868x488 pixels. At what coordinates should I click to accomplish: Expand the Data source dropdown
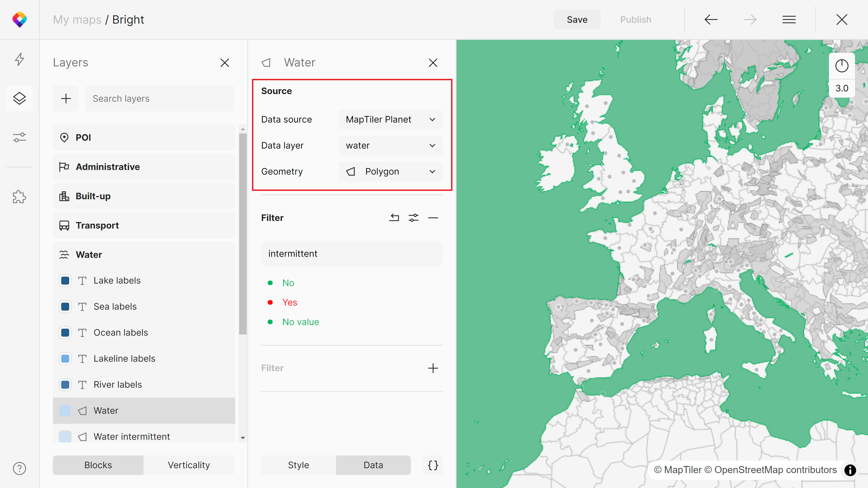[390, 119]
